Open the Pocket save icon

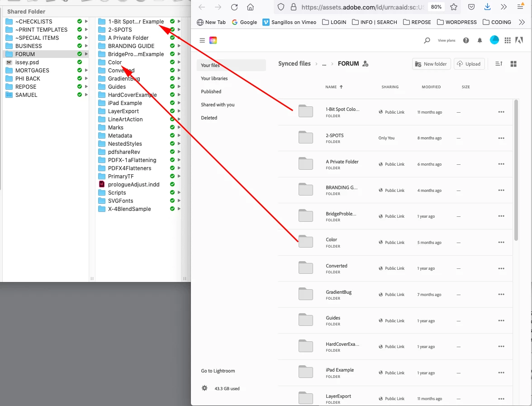pos(471,7)
